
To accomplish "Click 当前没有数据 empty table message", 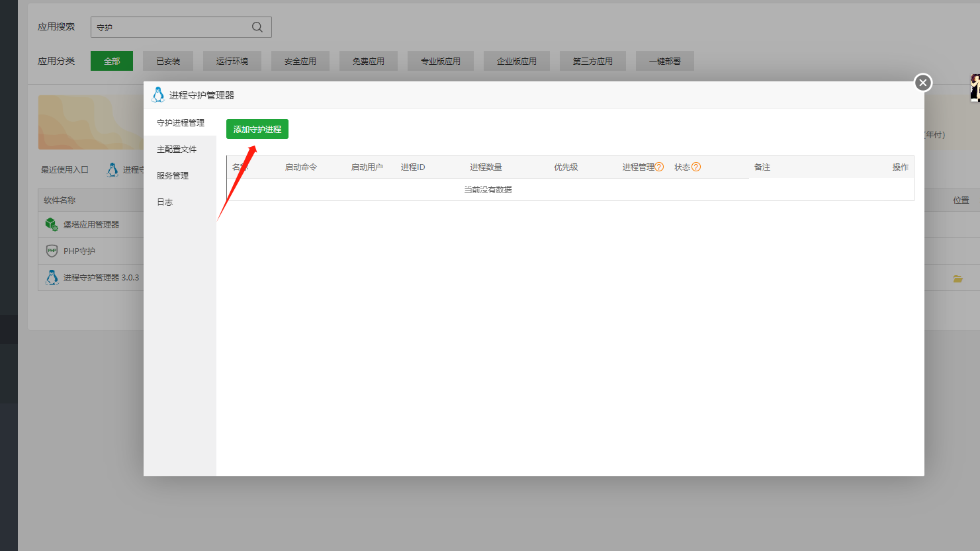I will click(488, 190).
